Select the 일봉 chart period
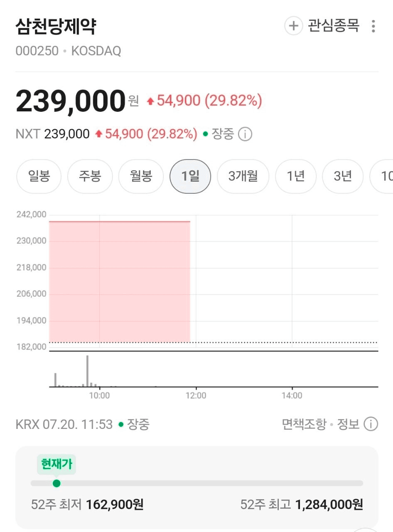The height and width of the screenshot is (532, 393). point(39,176)
